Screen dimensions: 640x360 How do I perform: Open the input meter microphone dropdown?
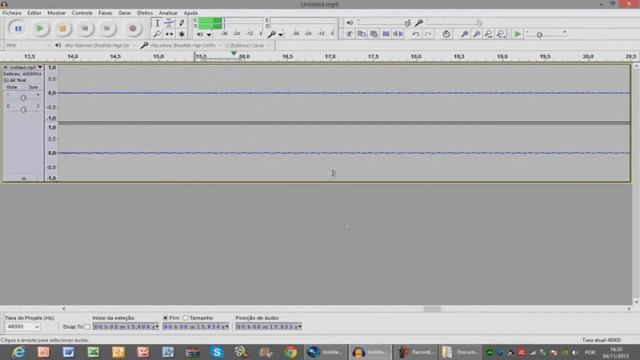[281, 35]
